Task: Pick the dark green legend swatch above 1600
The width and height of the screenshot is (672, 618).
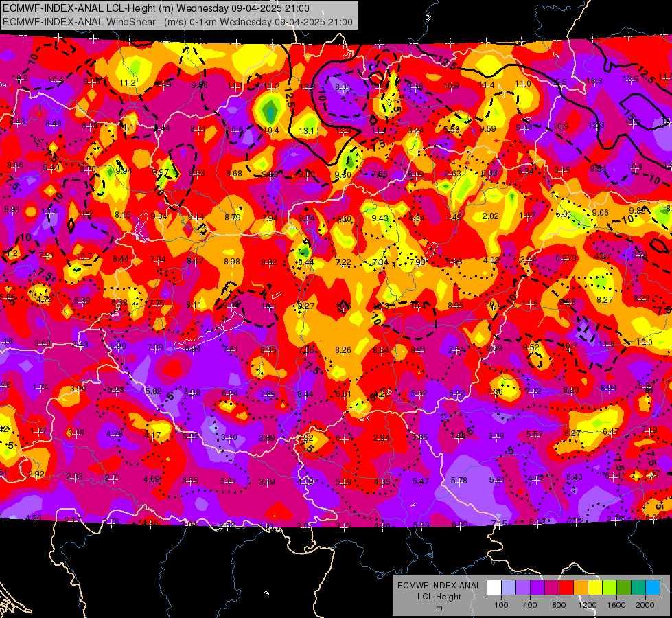Action: 623,587
